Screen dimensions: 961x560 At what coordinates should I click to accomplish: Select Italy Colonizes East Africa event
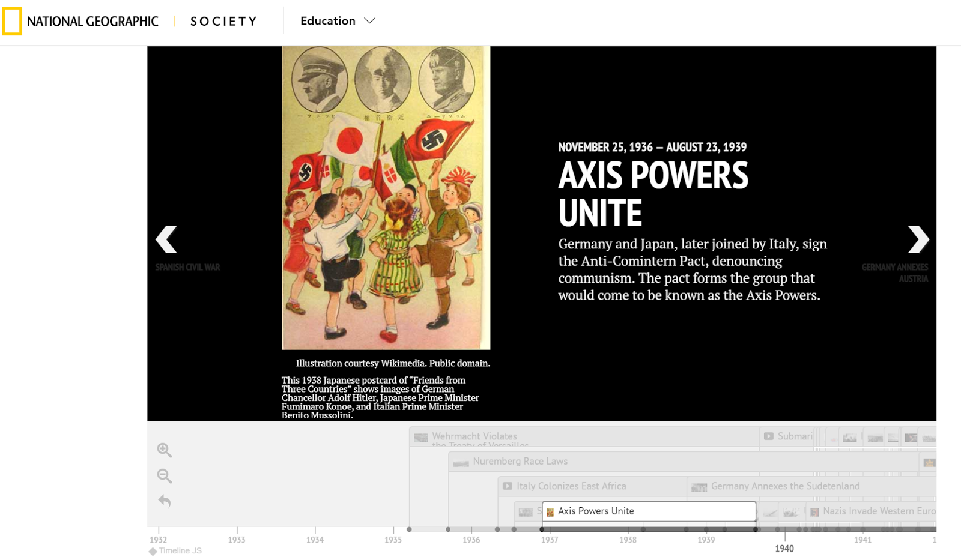(x=592, y=486)
